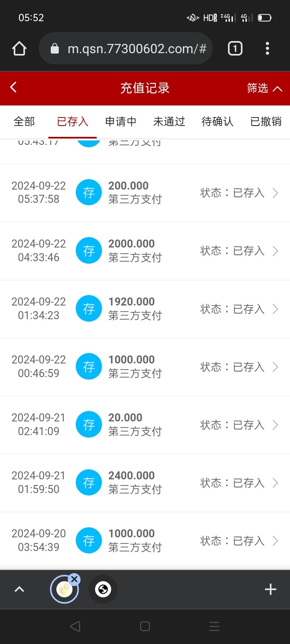Tap the browser home icon
290x644 pixels.
tap(19, 49)
